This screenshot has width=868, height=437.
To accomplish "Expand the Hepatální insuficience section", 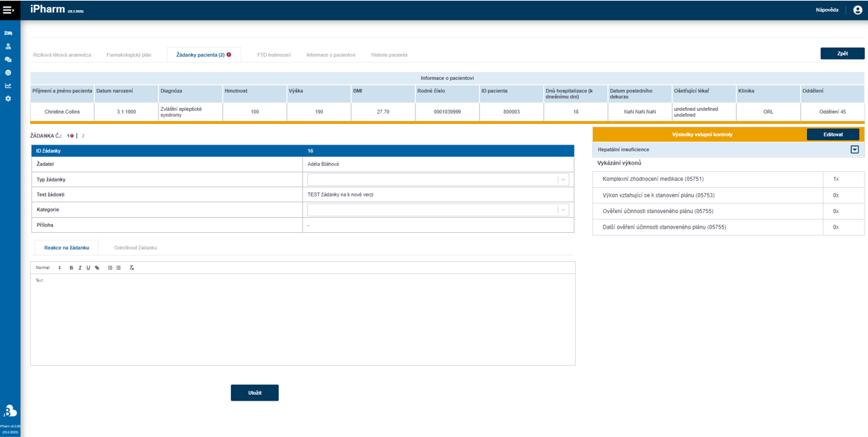I will [854, 149].
